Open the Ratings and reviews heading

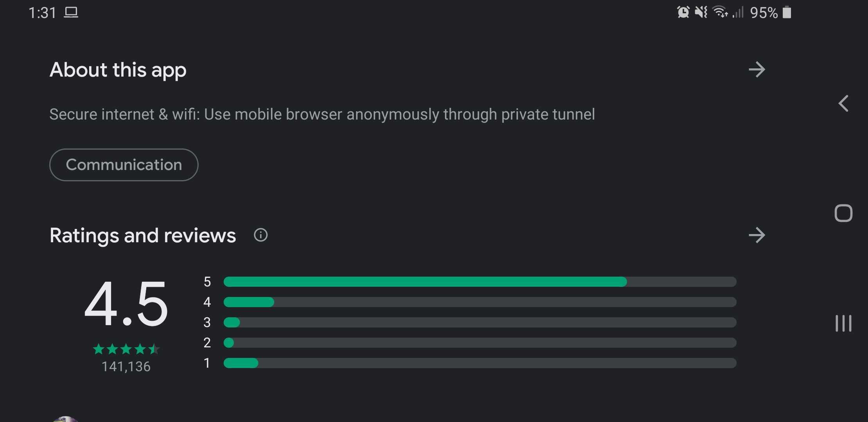tap(143, 235)
